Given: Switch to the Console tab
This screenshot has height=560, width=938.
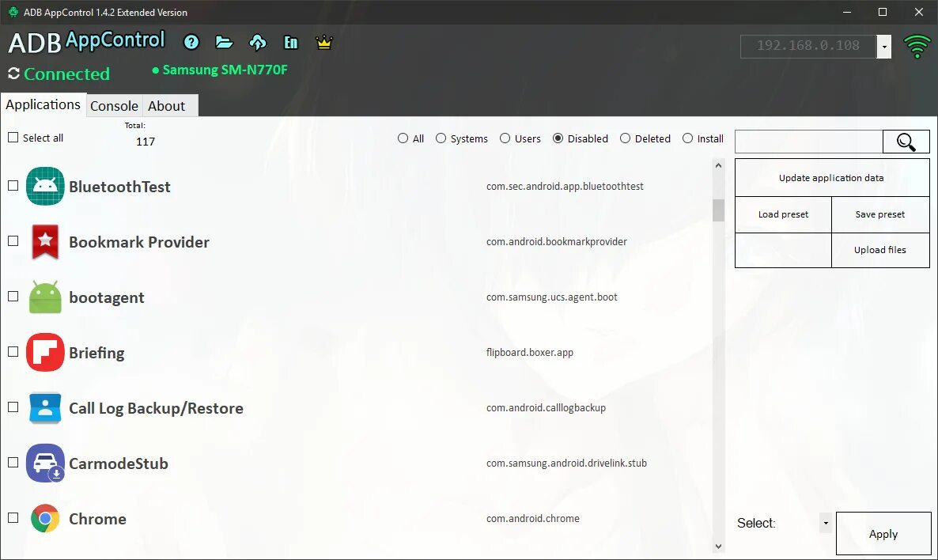Looking at the screenshot, I should [114, 106].
